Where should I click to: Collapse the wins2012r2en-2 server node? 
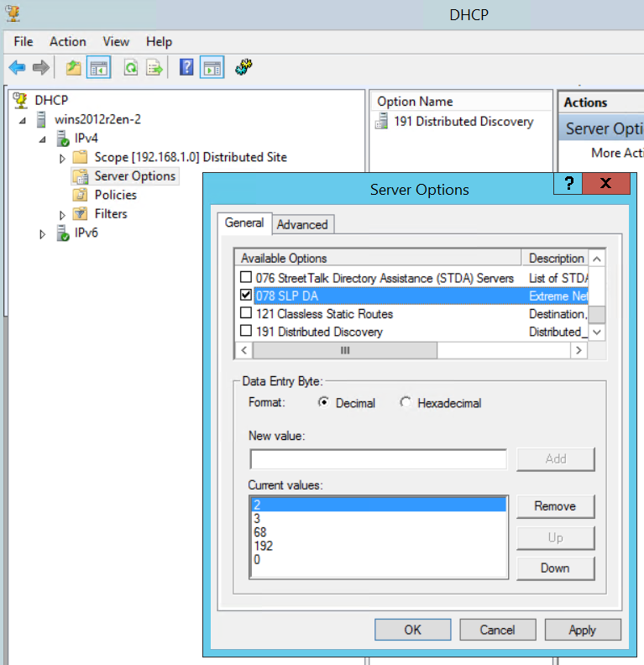pos(23,120)
